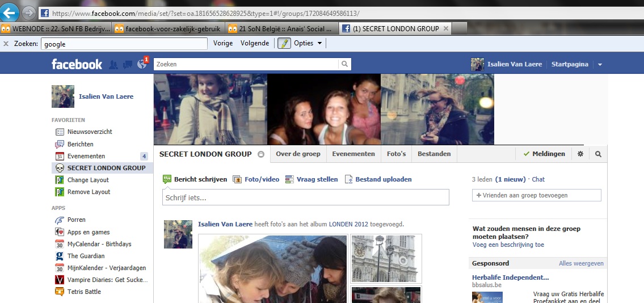Click the Bestand uploaden link
The image size is (644, 303).
tap(383, 179)
